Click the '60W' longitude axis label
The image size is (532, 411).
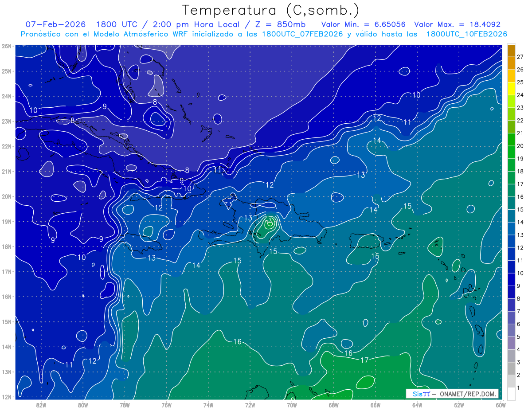(x=501, y=405)
